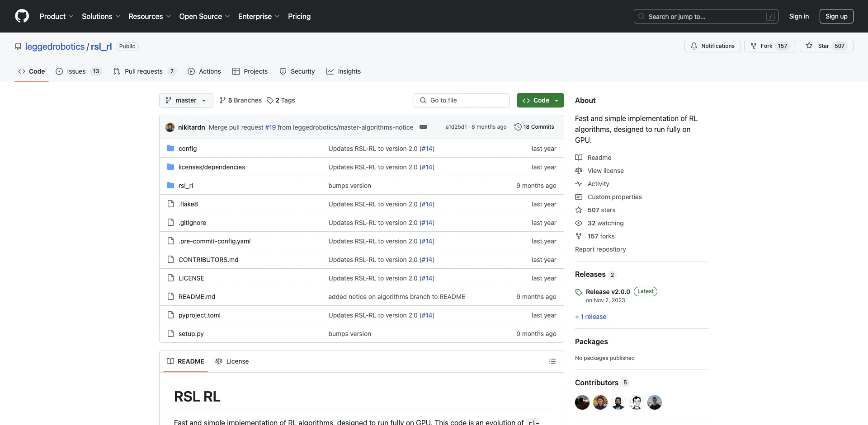Open README outline list icon
868x425 pixels.
click(552, 361)
